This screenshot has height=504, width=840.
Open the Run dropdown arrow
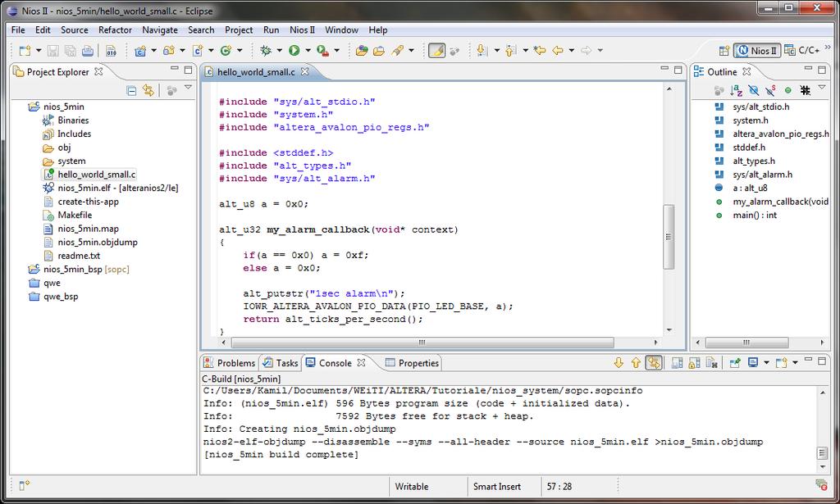[308, 50]
